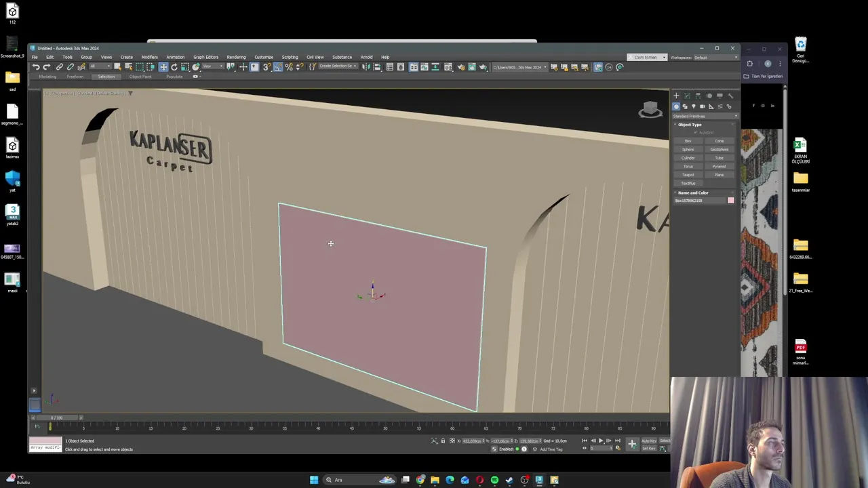Click the Play Animation button
This screenshot has height=488, width=868.
601,441
